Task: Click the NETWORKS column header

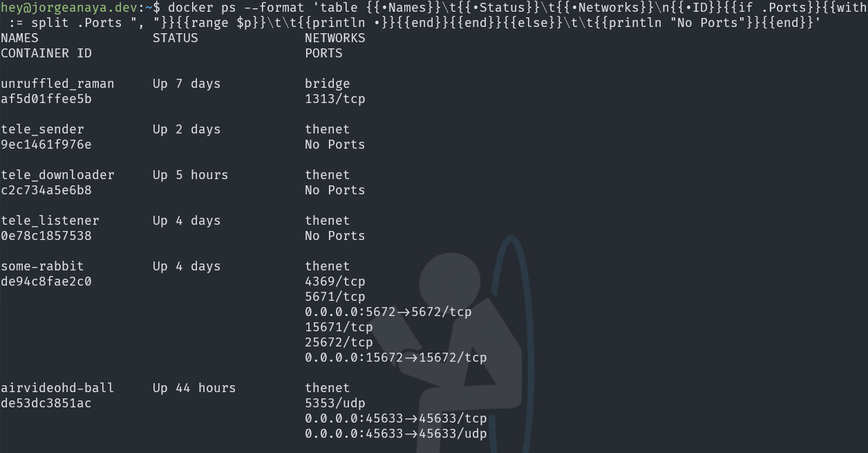Action: point(335,38)
